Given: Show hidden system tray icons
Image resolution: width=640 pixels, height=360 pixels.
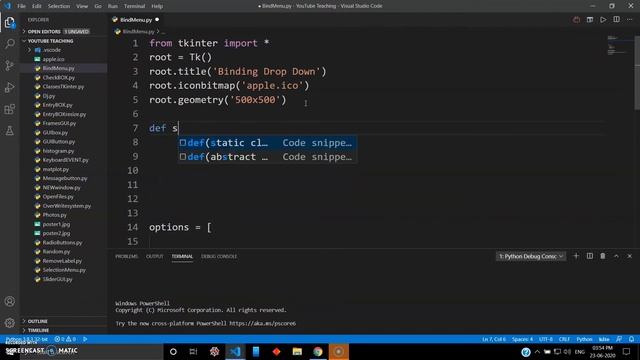Looking at the screenshot, I should (x=537, y=351).
